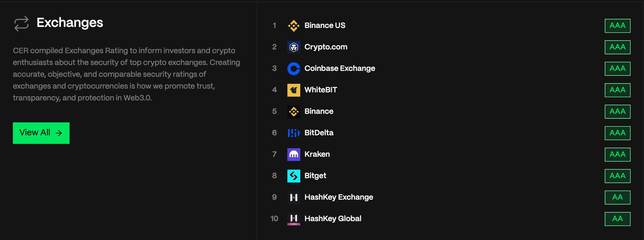Image resolution: width=644 pixels, height=240 pixels.
Task: Click the Binance US logo icon
Action: click(x=293, y=25)
